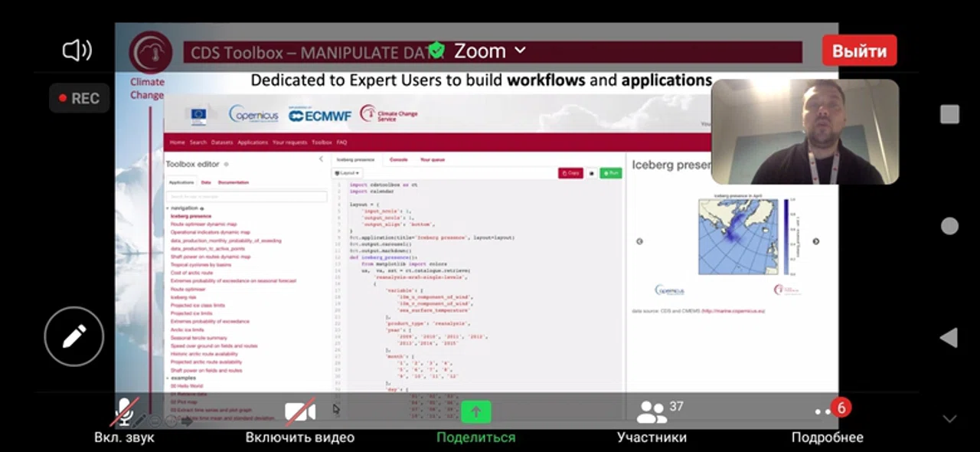Screen dimensions: 980x452
Task: Turn on camera with Включить видео
Action: (x=300, y=421)
